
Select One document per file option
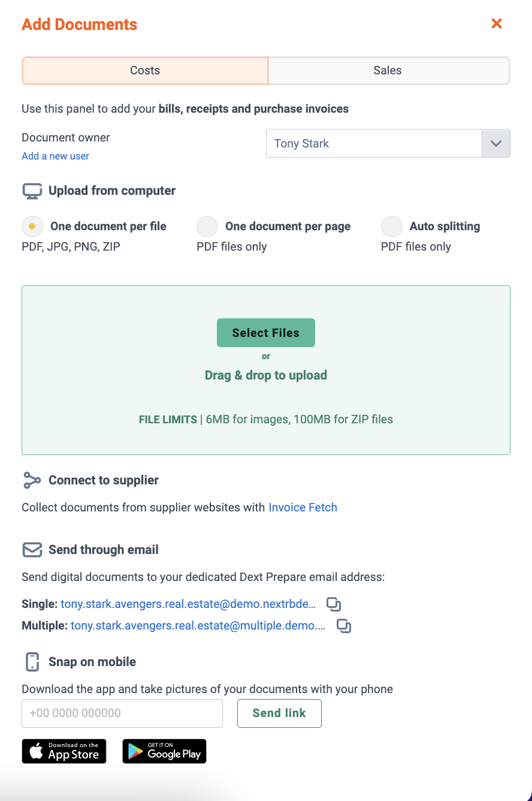(32, 227)
